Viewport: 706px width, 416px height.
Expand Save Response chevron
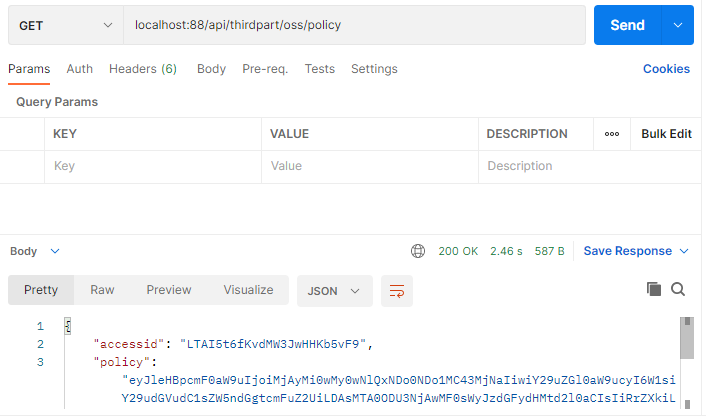coord(684,251)
